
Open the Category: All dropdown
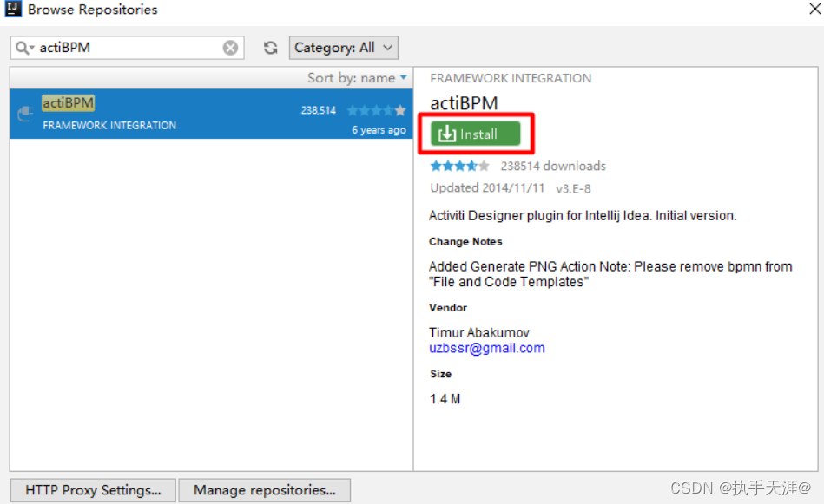344,48
